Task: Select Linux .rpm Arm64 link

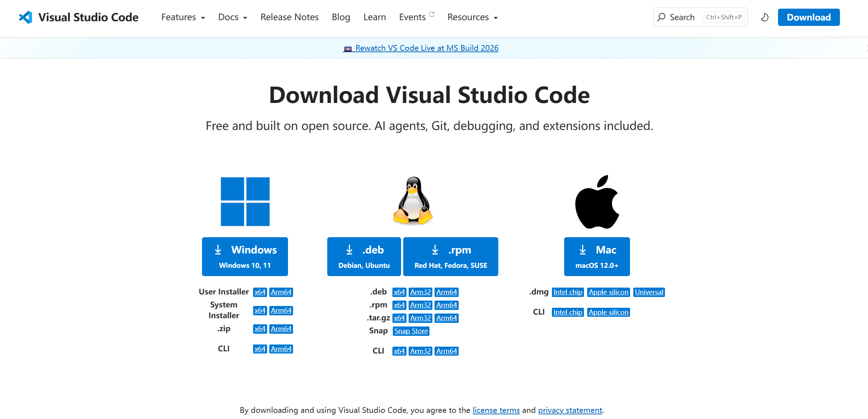Action: coord(447,305)
